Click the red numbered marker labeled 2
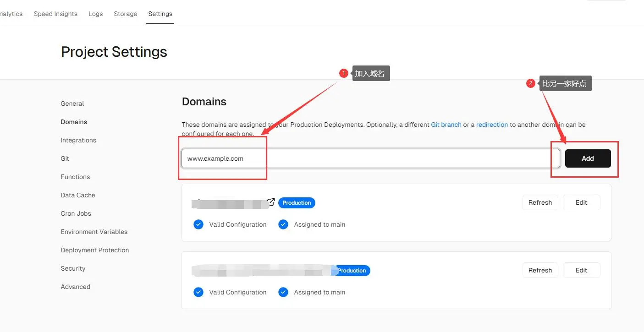644x332 pixels. (530, 83)
